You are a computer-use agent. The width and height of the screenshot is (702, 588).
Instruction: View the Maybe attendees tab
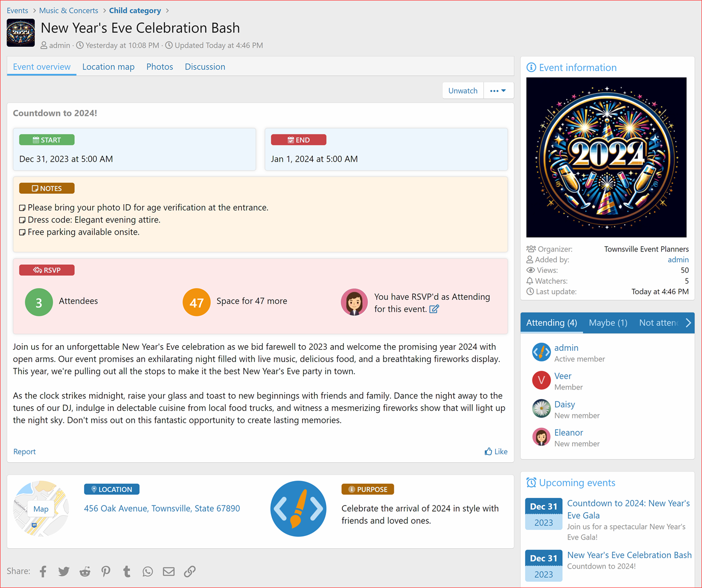pyautogui.click(x=607, y=323)
